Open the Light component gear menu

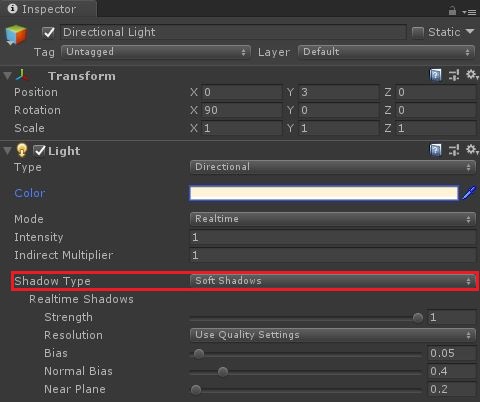click(x=472, y=150)
